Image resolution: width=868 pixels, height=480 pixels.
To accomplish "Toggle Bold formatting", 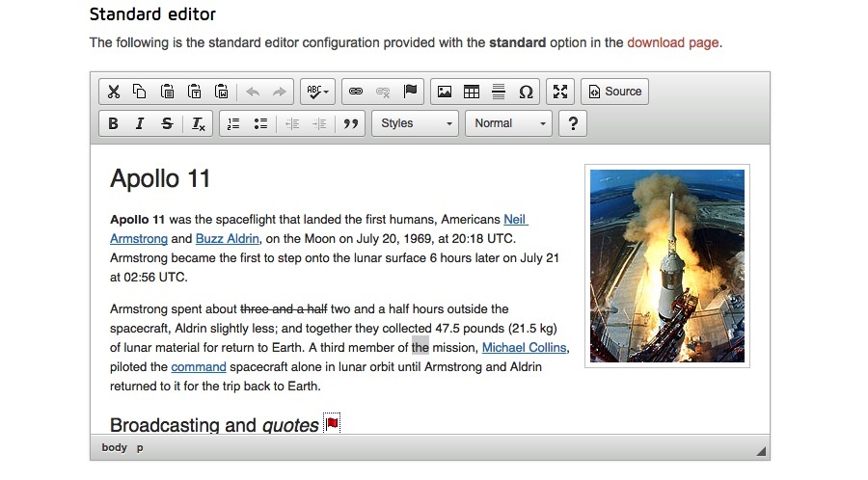I will (x=113, y=123).
